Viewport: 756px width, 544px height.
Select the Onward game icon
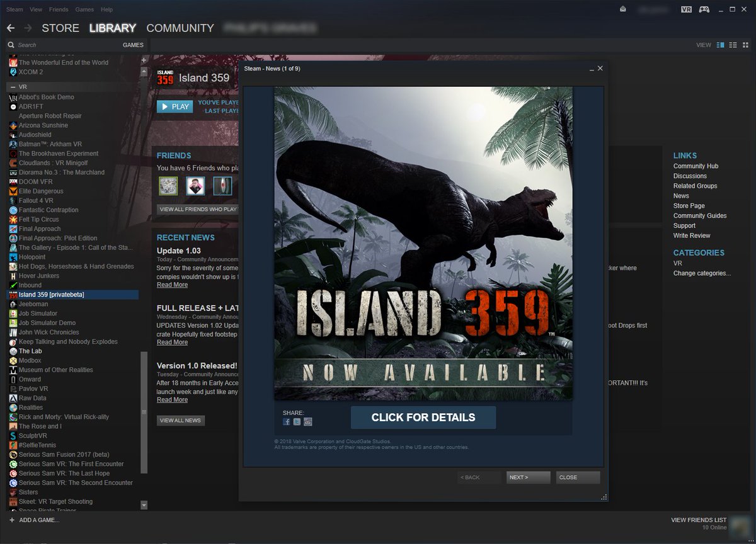[x=13, y=380]
